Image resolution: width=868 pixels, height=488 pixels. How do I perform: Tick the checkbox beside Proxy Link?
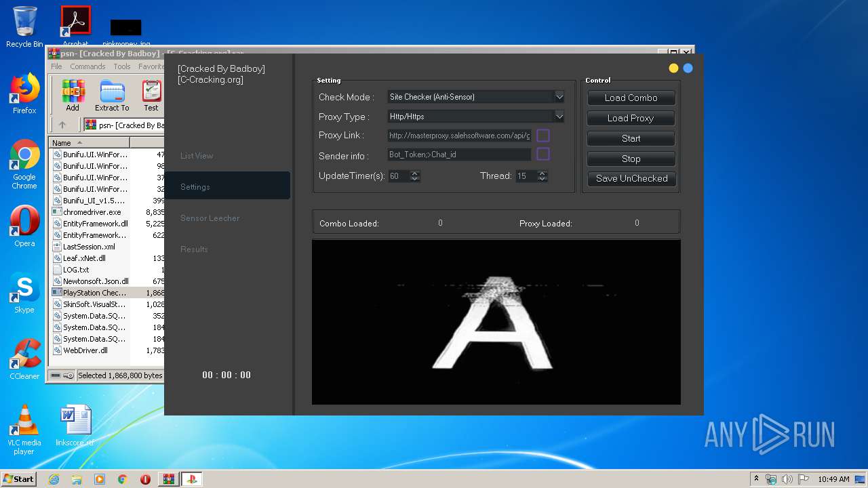point(543,136)
